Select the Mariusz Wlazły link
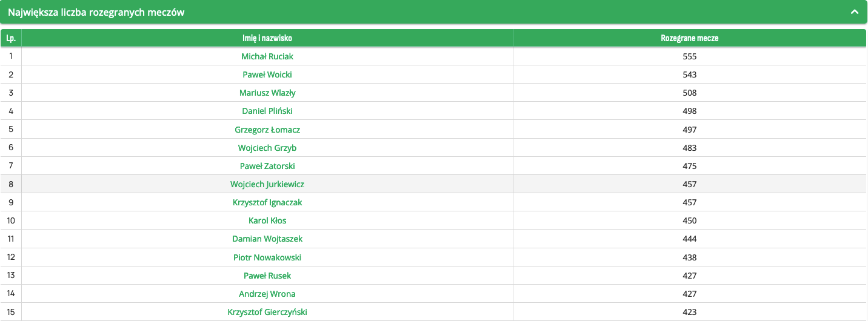The height and width of the screenshot is (321, 868). coord(267,93)
